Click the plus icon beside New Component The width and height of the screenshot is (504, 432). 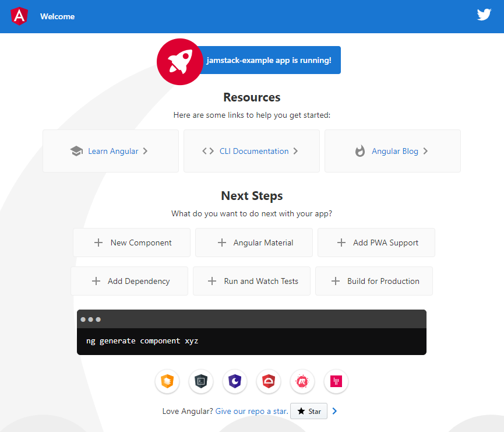pyautogui.click(x=98, y=243)
